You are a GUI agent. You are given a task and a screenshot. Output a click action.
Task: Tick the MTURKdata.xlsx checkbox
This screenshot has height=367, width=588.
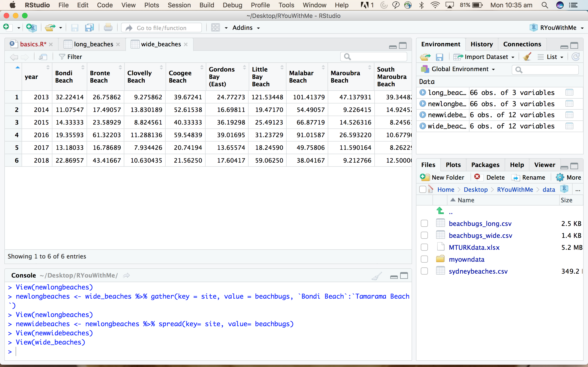(424, 247)
